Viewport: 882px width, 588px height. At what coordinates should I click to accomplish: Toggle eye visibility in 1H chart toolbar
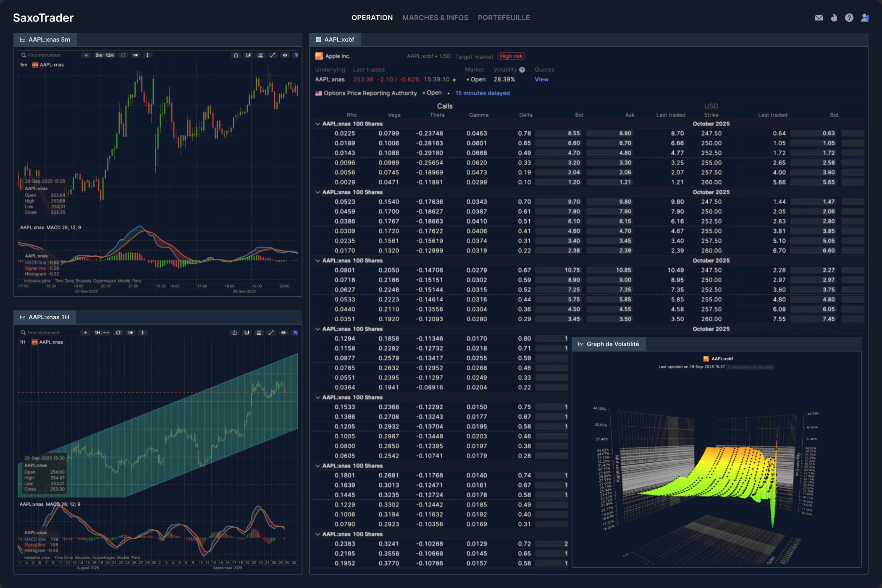click(x=283, y=333)
